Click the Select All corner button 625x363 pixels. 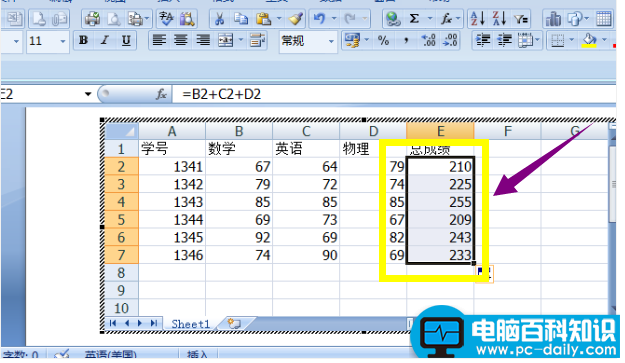point(122,131)
